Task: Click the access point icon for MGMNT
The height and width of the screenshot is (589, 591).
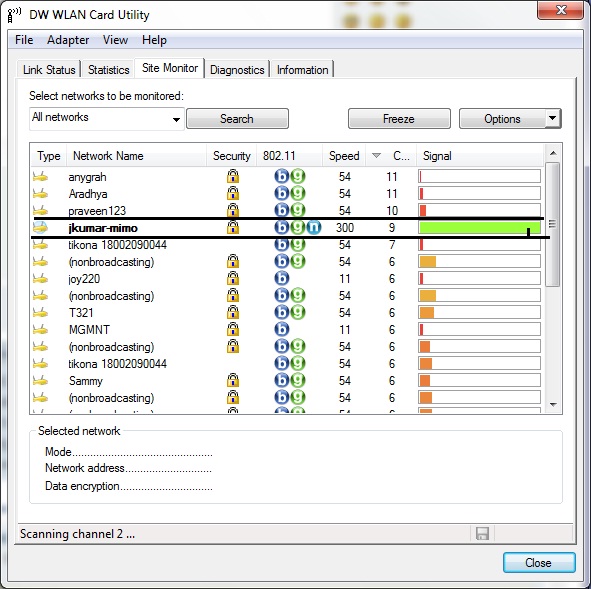Action: point(40,329)
